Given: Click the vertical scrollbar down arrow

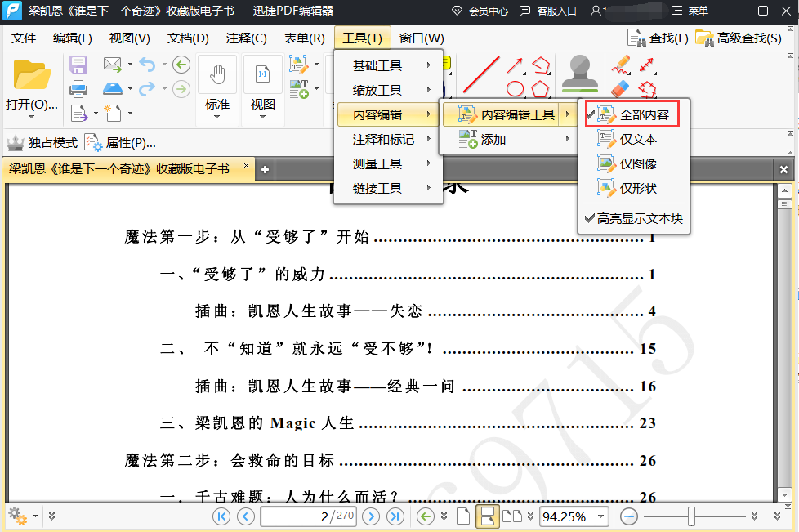Looking at the screenshot, I should pyautogui.click(x=784, y=494).
